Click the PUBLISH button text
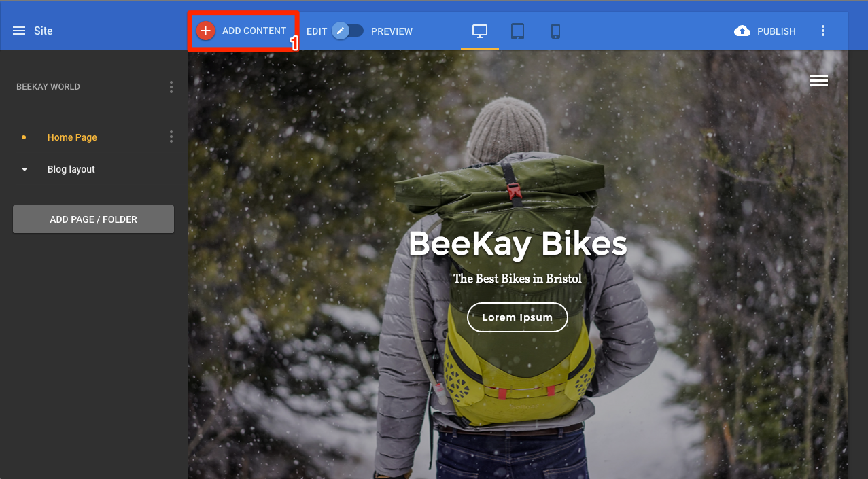868x479 pixels. point(776,31)
